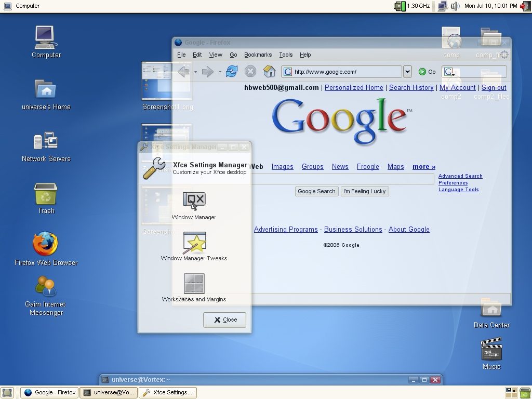
Task: Open Network Servers desktop icon
Action: (46, 147)
